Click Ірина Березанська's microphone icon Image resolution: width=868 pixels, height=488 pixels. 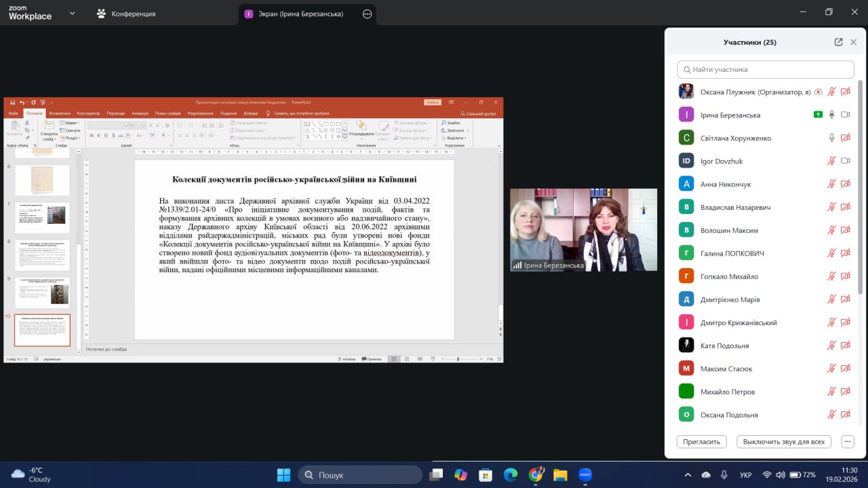click(x=831, y=115)
